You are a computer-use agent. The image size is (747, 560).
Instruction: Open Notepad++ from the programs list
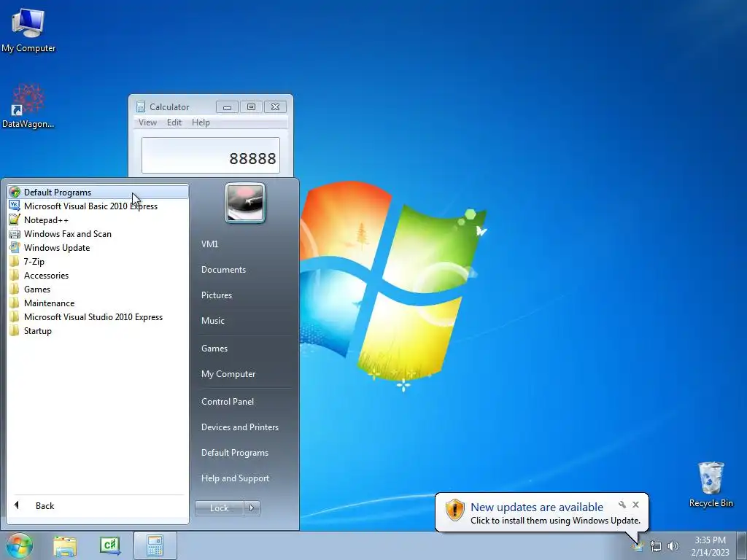click(98, 220)
